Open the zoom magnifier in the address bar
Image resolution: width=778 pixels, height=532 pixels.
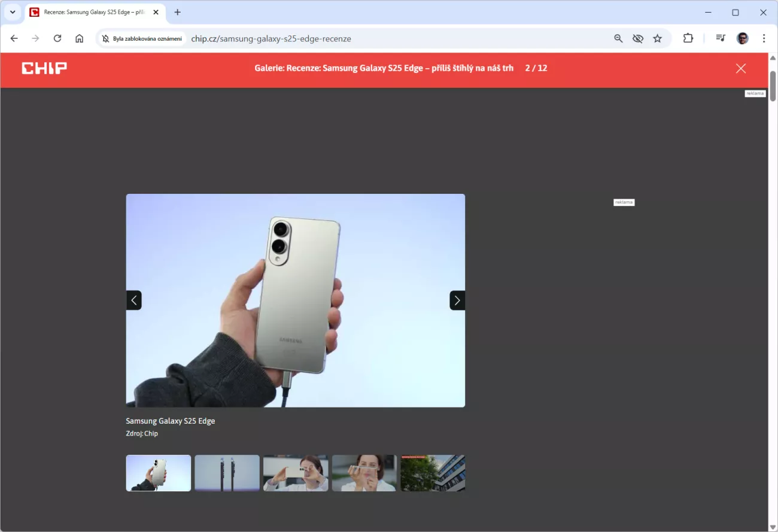tap(619, 38)
